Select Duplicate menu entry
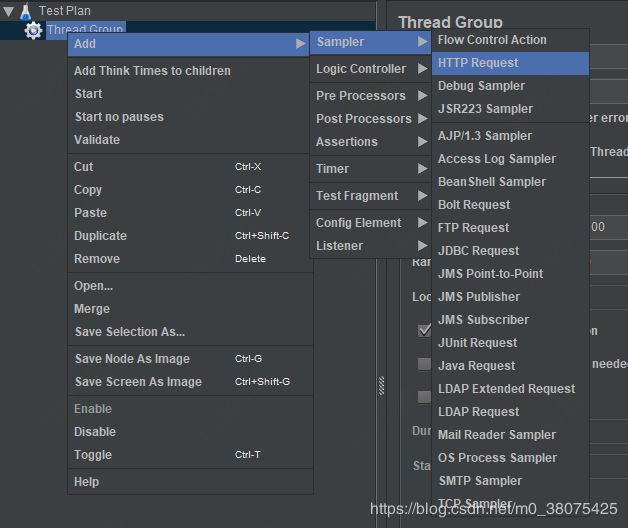Viewport: 628px width, 528px height. (x=189, y=236)
